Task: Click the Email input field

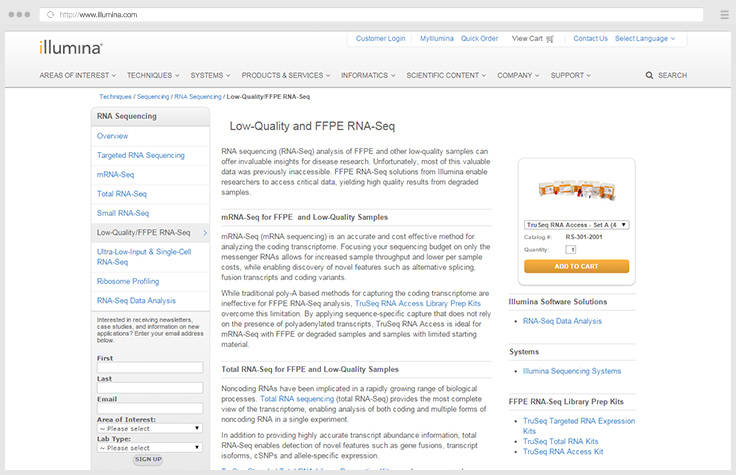Action: pyautogui.click(x=149, y=408)
